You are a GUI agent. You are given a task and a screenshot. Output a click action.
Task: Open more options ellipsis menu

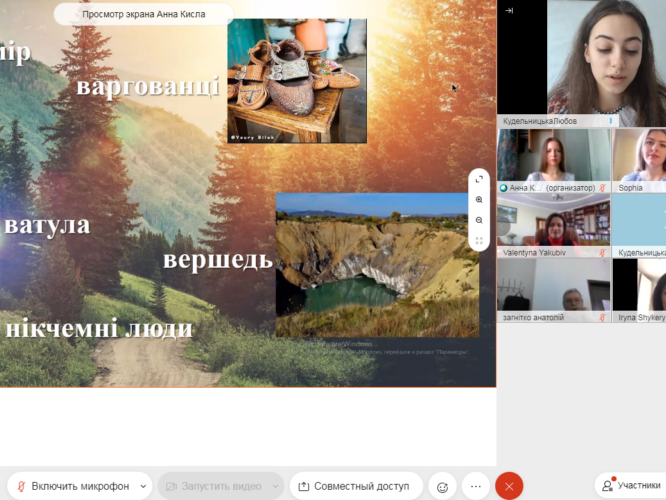tap(476, 486)
